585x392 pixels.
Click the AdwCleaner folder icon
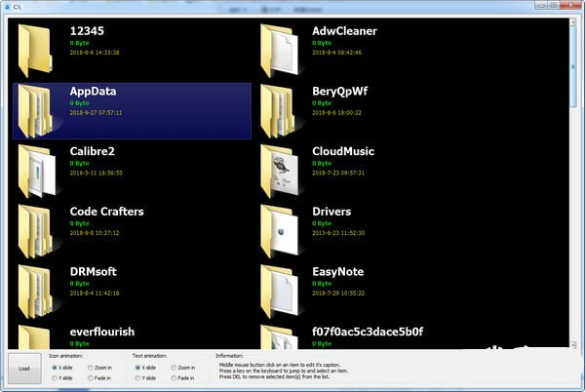[x=280, y=51]
